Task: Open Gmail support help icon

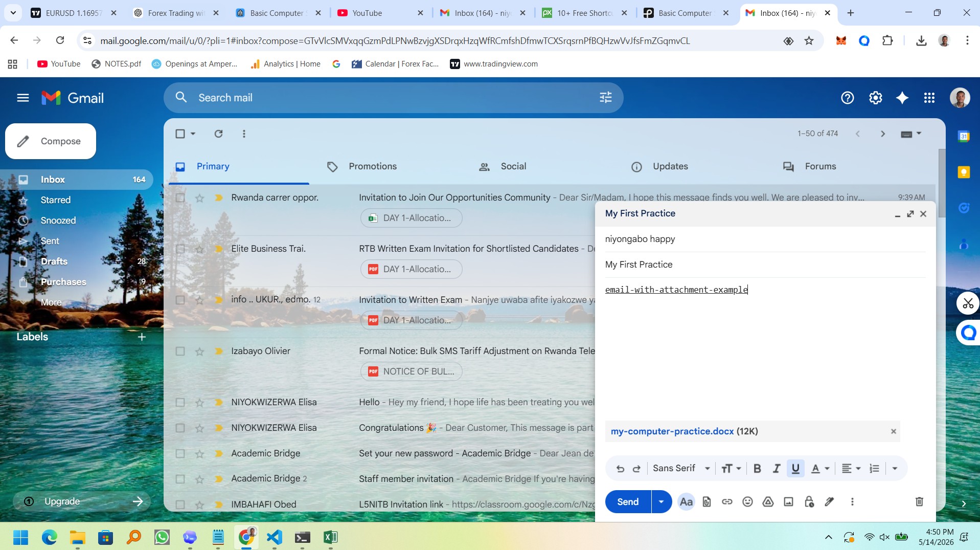Action: tap(847, 98)
